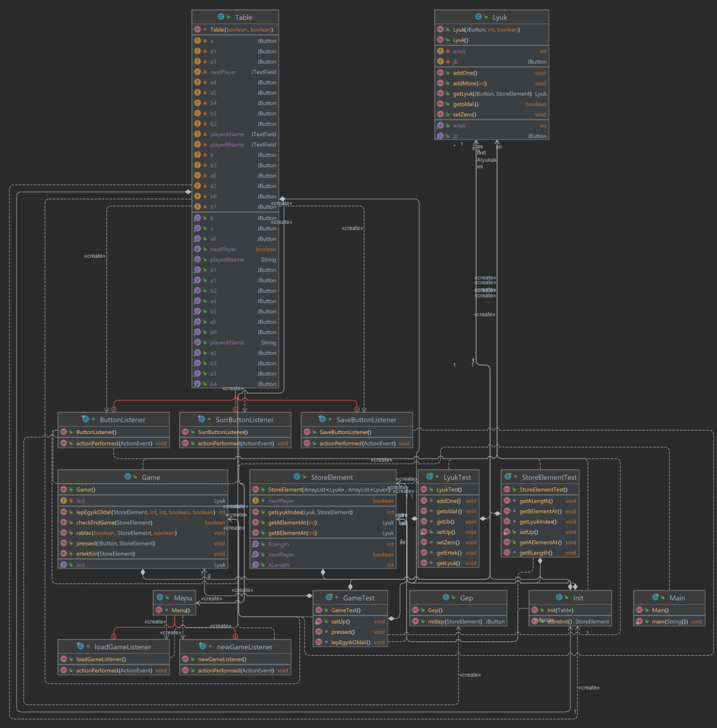
Task: Click method icon beside mitlep in Gep
Action: point(415,621)
